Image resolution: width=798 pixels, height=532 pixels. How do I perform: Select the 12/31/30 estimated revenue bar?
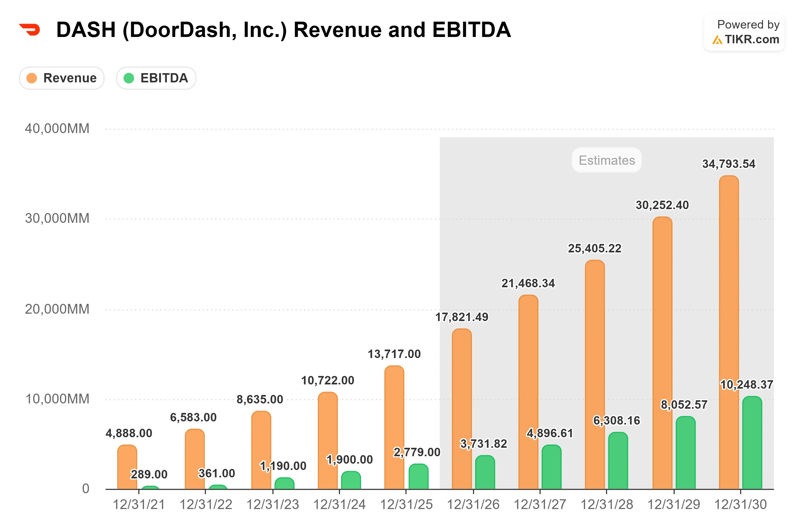(x=729, y=332)
